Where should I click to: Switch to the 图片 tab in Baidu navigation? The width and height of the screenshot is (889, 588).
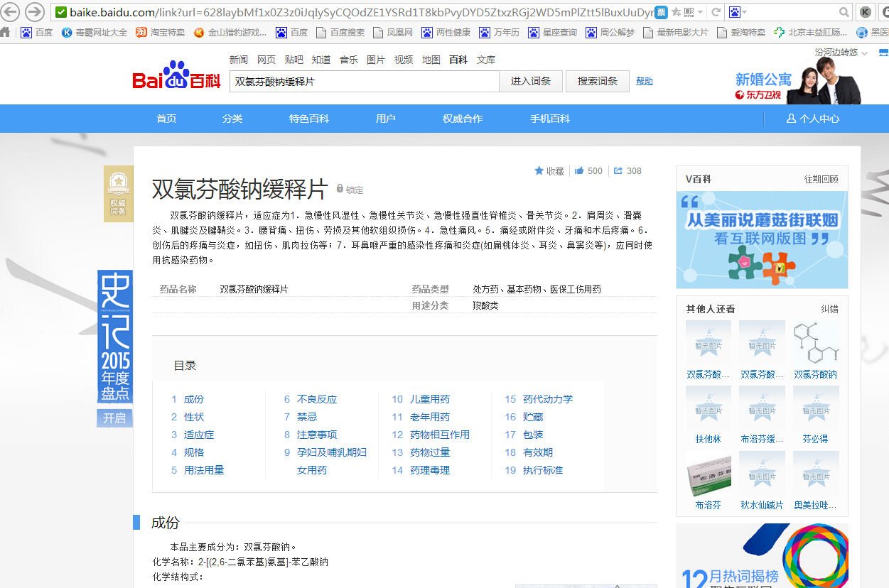pyautogui.click(x=375, y=60)
